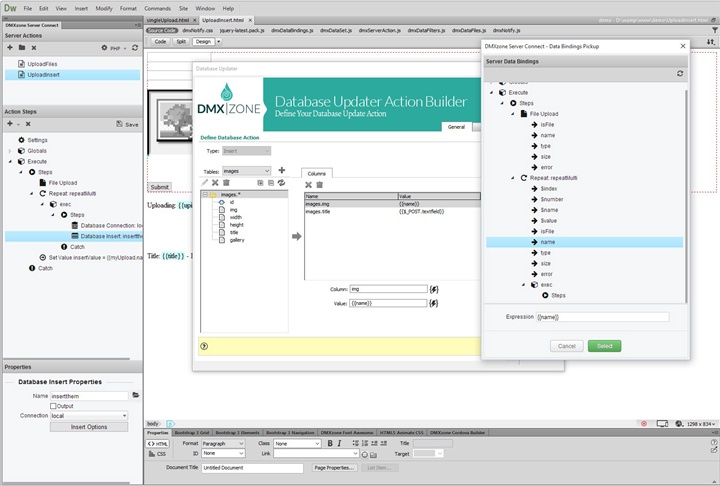
Task: Click the Document Title field
Action: [x=253, y=468]
